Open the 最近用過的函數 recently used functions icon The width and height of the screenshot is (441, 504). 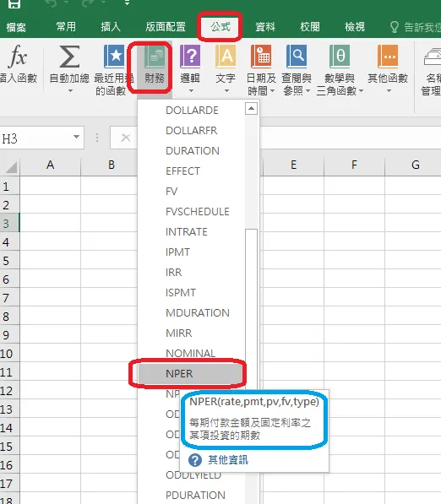(x=114, y=57)
